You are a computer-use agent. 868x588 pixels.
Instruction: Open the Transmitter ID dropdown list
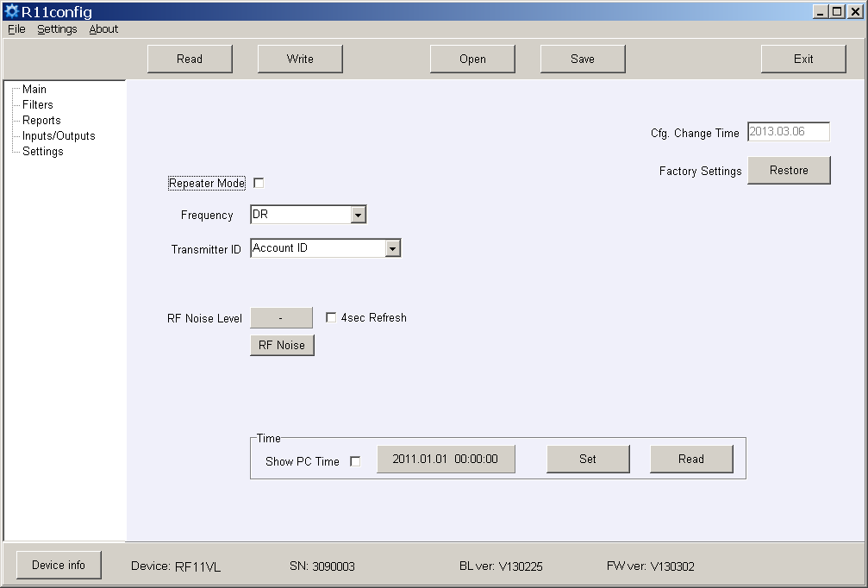coord(392,248)
